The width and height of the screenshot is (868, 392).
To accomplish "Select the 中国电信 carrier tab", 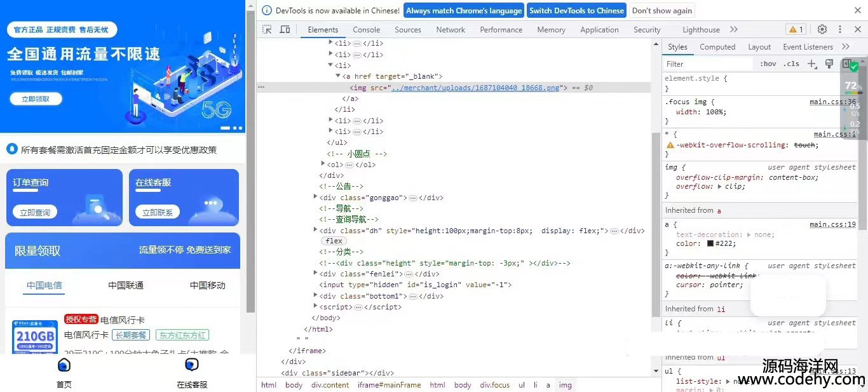I will 44,285.
